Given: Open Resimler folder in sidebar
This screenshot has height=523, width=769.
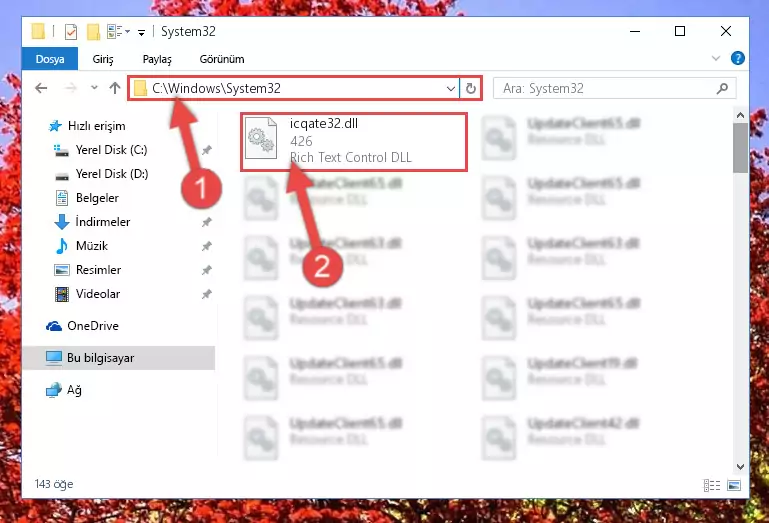Looking at the screenshot, I should click(x=88, y=270).
